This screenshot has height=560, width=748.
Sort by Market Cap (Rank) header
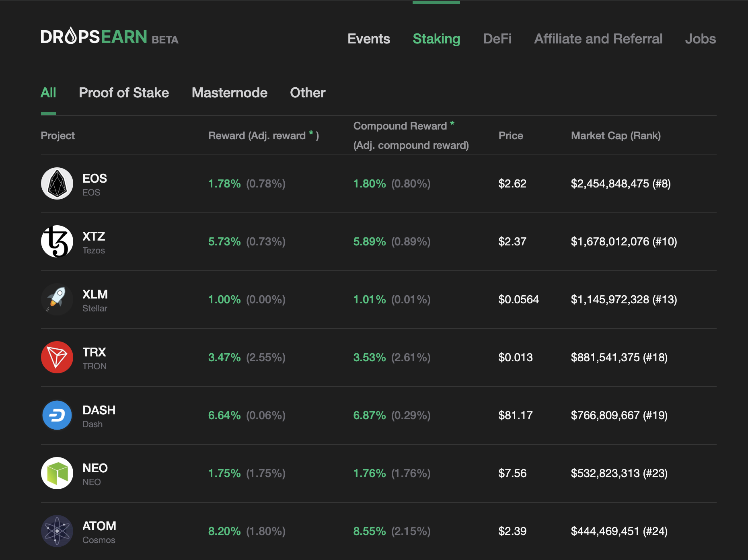[x=616, y=136]
